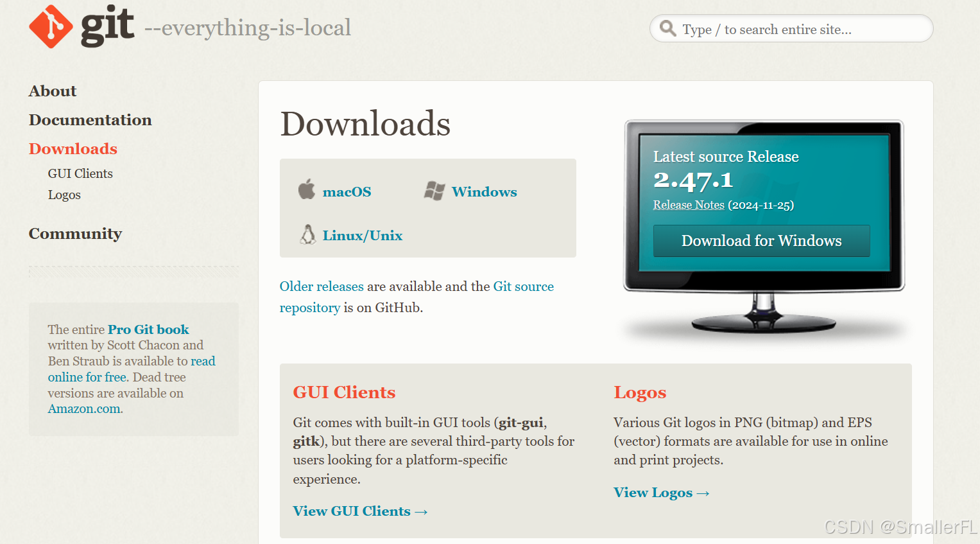This screenshot has width=980, height=544.
Task: Focus the site search field
Action: tap(791, 29)
